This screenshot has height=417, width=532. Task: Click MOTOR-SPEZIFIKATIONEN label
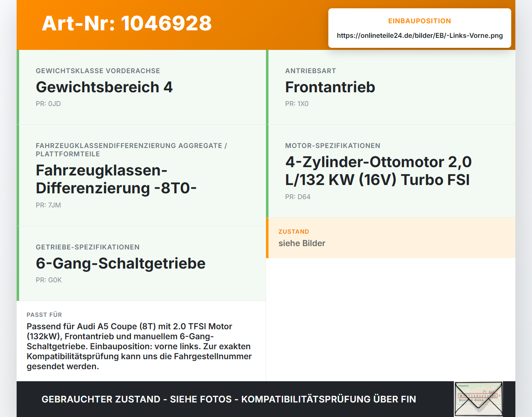(x=332, y=146)
